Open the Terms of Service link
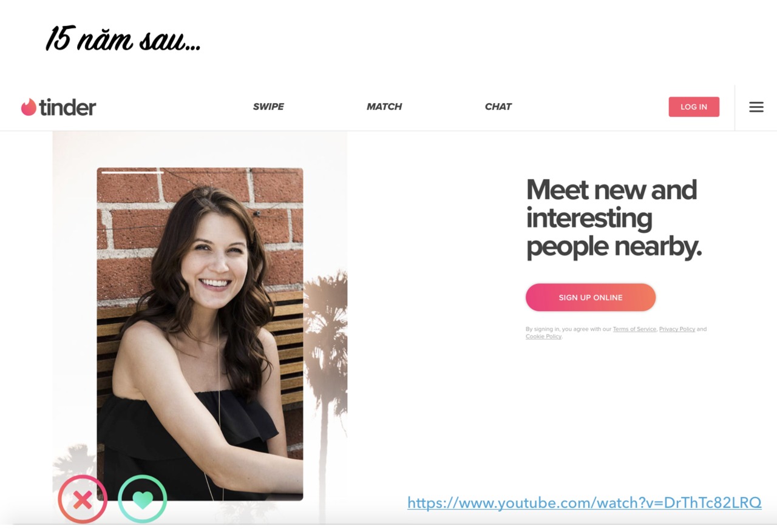Viewport: 777px width, 532px height. coord(634,329)
